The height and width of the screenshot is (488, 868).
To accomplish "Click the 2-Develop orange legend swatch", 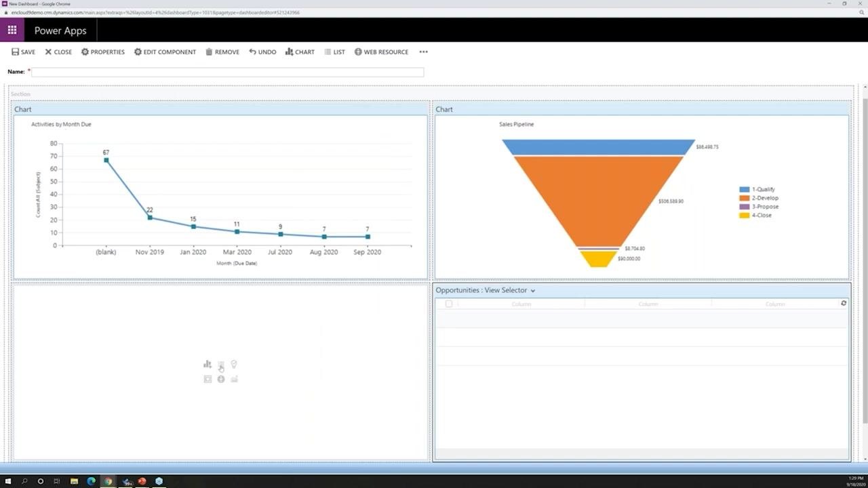I will [x=745, y=198].
